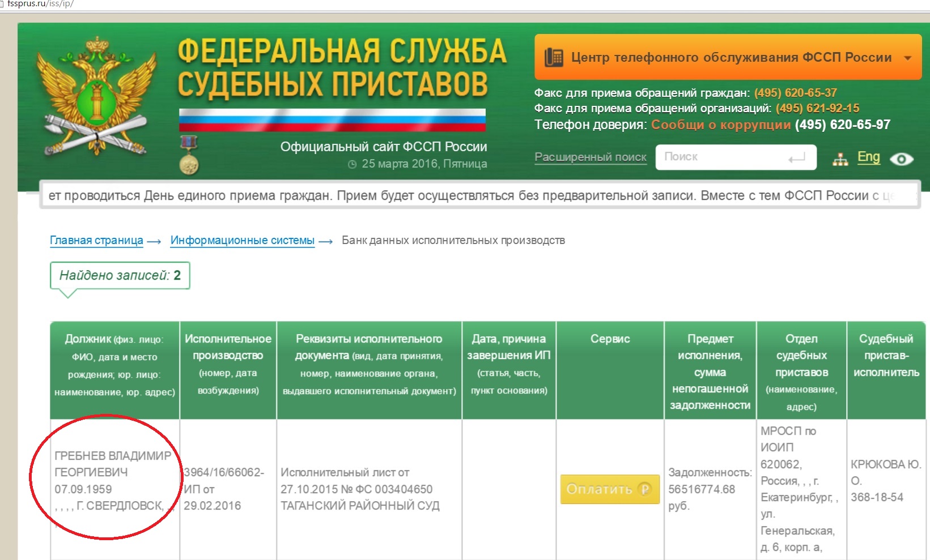The image size is (930, 560).
Task: Open the sitemap icon next to Eng
Action: point(840,159)
